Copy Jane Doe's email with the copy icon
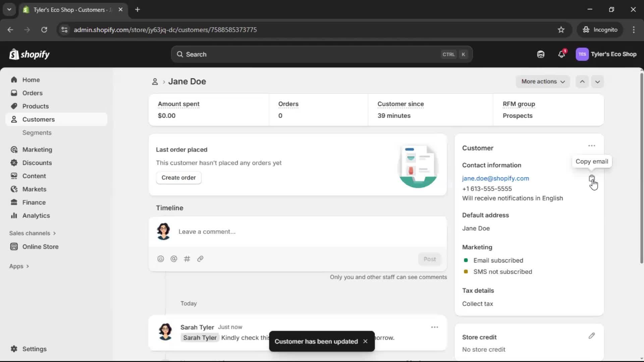 [x=592, y=178]
